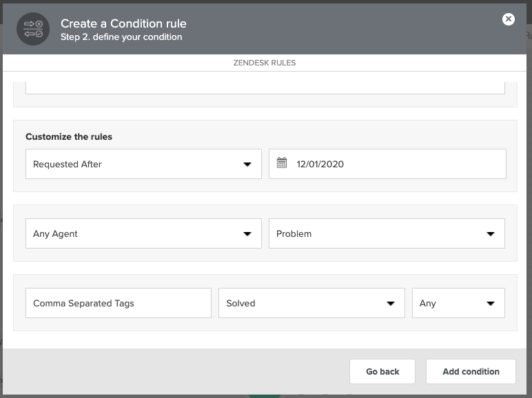Close the Create a Condition rule dialog
Screen dimensions: 532x398
(509, 19)
